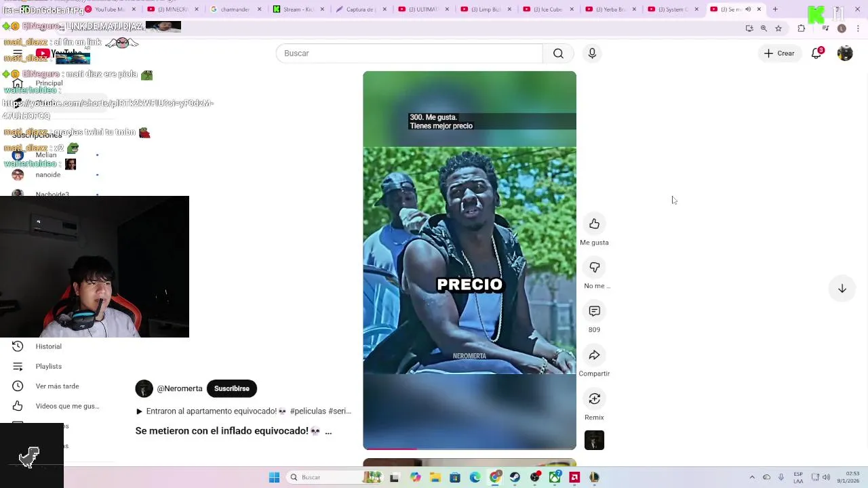Open the Compartir share arrow
Viewport: 868px width, 488px height.
click(594, 355)
